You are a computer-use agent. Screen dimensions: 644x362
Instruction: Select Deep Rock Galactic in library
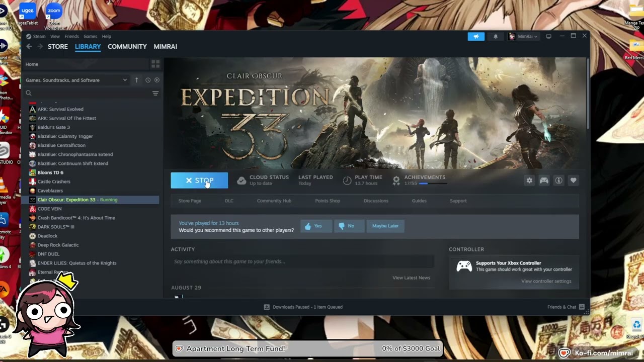click(58, 245)
